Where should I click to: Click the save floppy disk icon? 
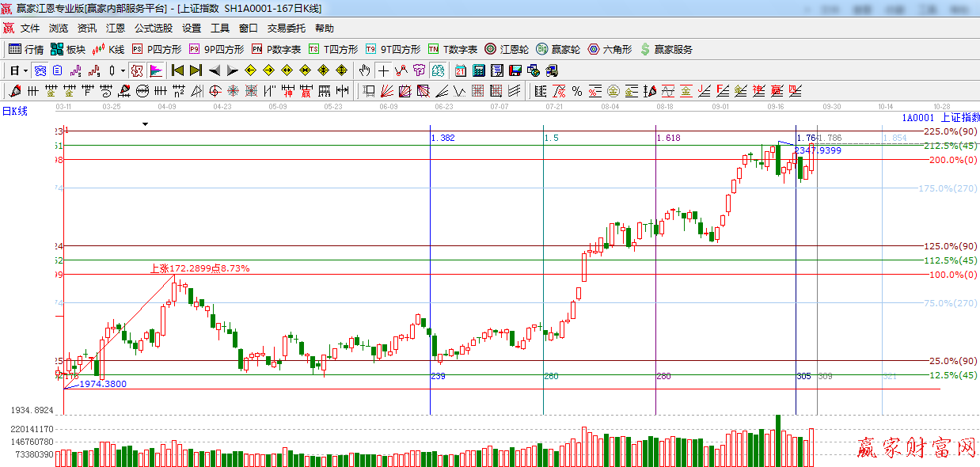[515, 70]
